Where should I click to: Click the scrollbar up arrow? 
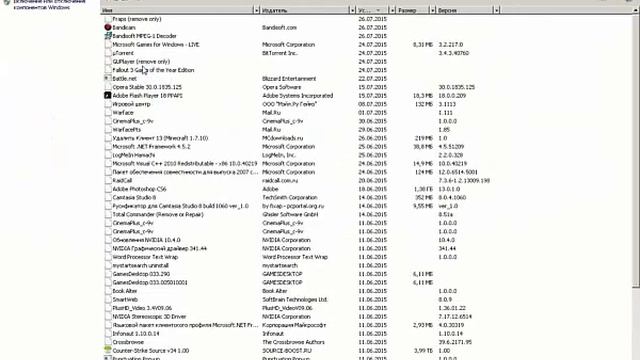tap(636, 10)
